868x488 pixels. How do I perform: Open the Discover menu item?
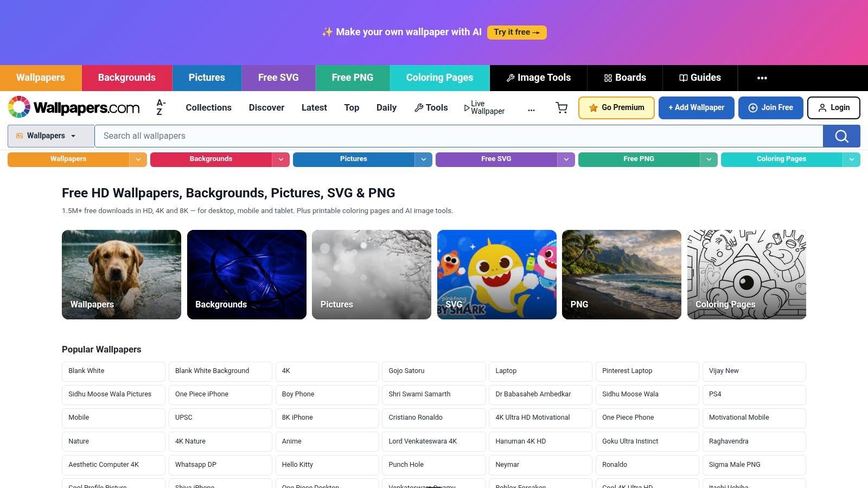coord(266,107)
